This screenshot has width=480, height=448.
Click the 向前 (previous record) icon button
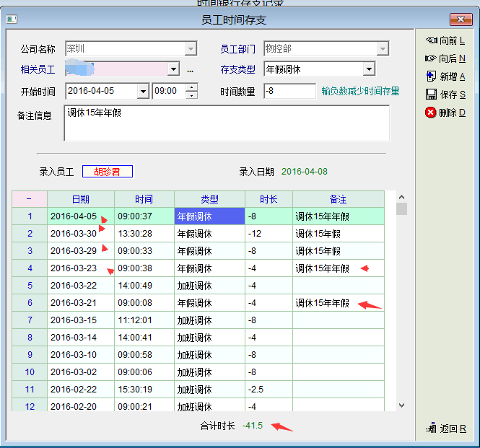click(x=431, y=41)
